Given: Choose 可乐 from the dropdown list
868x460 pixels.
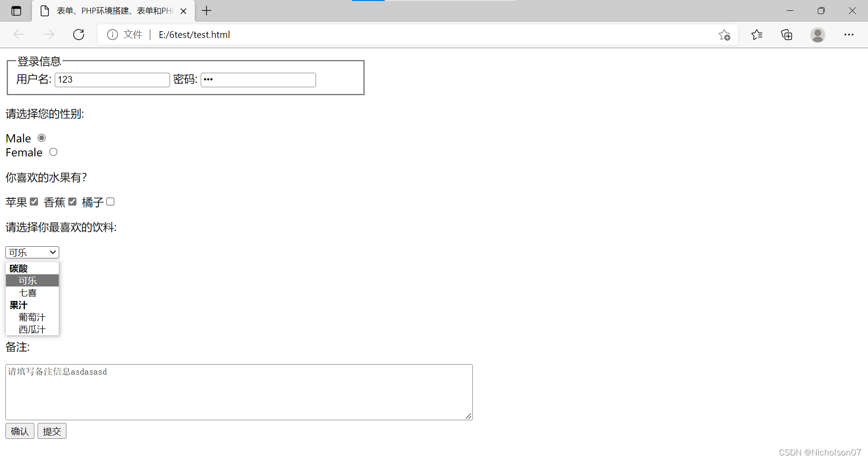Looking at the screenshot, I should pos(32,281).
